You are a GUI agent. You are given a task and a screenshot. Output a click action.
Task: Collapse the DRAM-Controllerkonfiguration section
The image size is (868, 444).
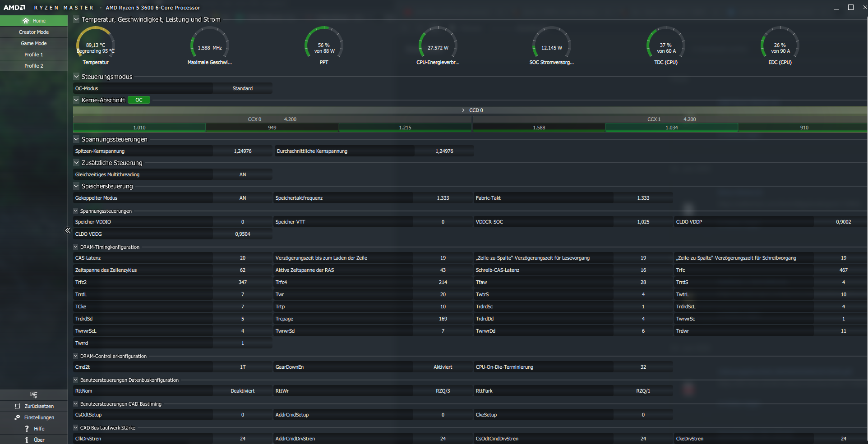[76, 356]
